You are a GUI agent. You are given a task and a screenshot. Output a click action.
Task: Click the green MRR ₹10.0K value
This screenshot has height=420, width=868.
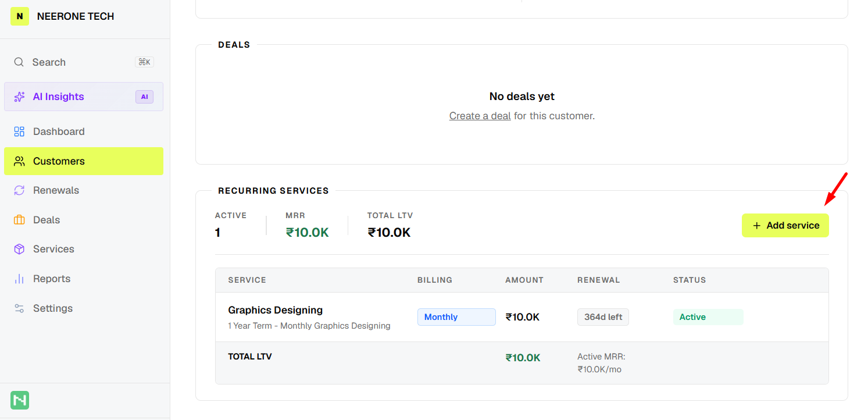308,233
